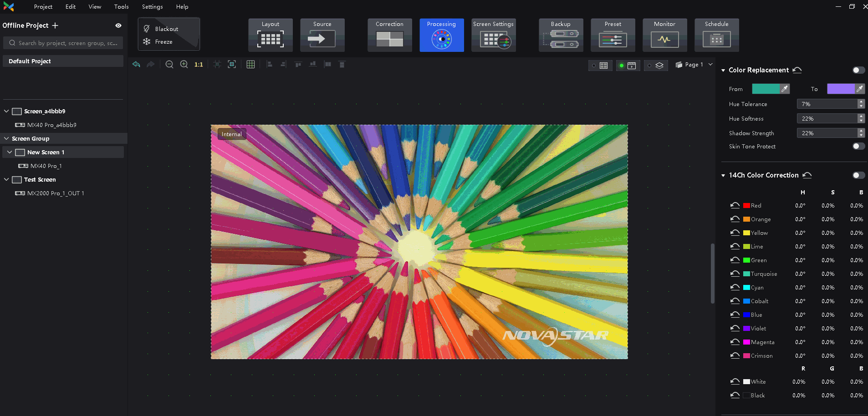Image resolution: width=868 pixels, height=416 pixels.
Task: Click the redo arrow in canvas toolbar
Action: [x=150, y=64]
